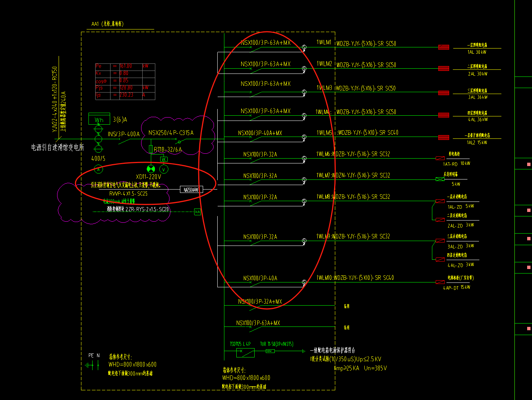This screenshot has height=400, width=532.
Task: Select the NSX250/4P-C315A main breaker label
Action: pos(171,133)
